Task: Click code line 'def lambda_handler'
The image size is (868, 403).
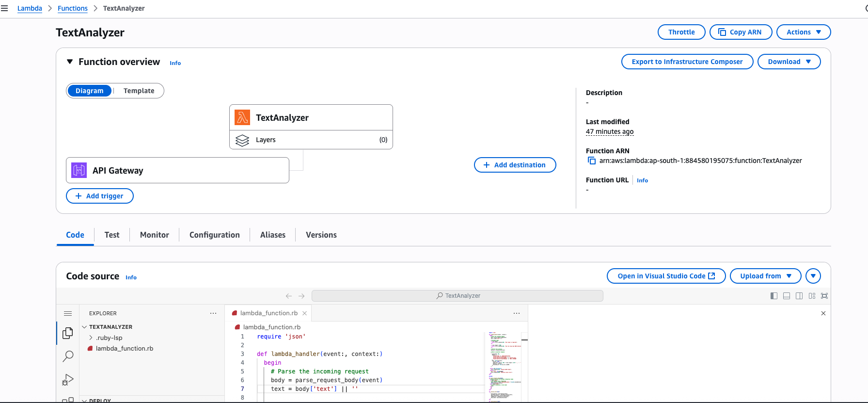Action: (320, 354)
